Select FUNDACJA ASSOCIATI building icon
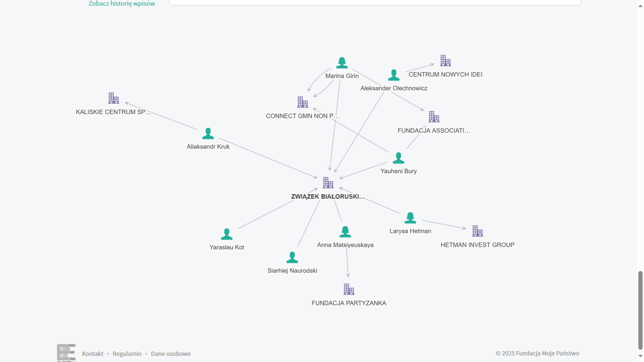 pyautogui.click(x=434, y=116)
